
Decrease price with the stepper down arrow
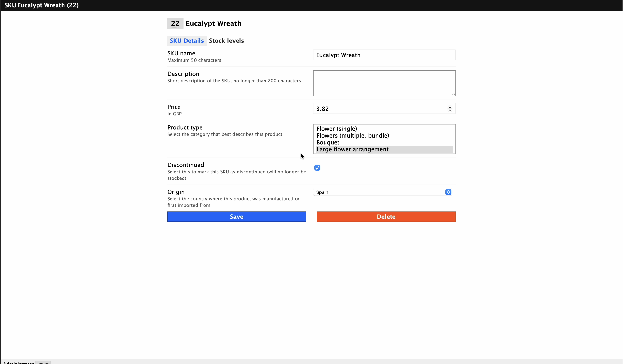click(x=450, y=110)
